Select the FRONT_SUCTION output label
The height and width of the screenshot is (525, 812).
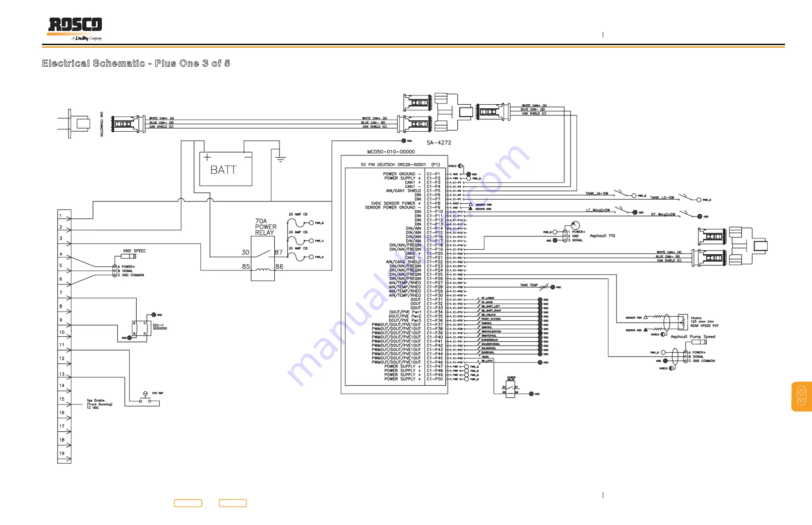[491, 319]
